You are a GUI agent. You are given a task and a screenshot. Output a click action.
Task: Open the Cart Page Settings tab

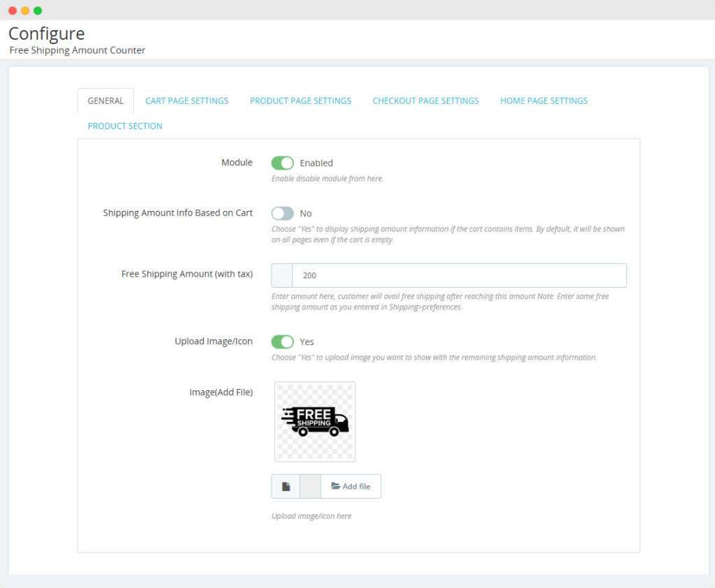(x=186, y=101)
